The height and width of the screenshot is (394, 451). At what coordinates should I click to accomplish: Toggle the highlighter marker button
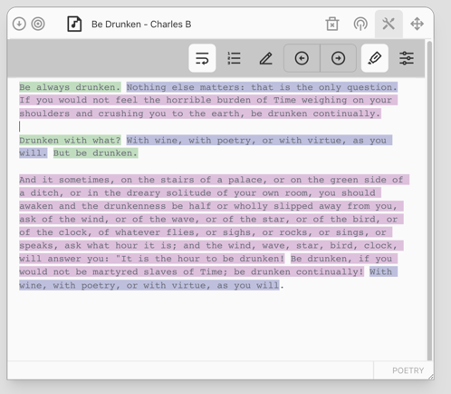coord(375,58)
